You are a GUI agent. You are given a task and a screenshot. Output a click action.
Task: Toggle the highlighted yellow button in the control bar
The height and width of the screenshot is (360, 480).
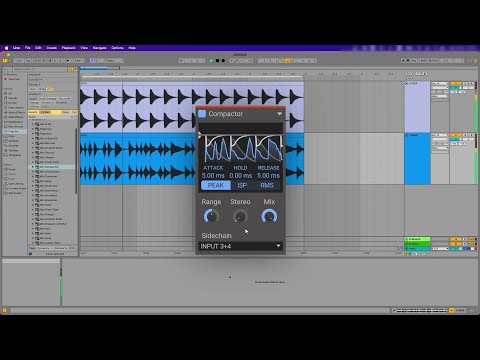287,61
